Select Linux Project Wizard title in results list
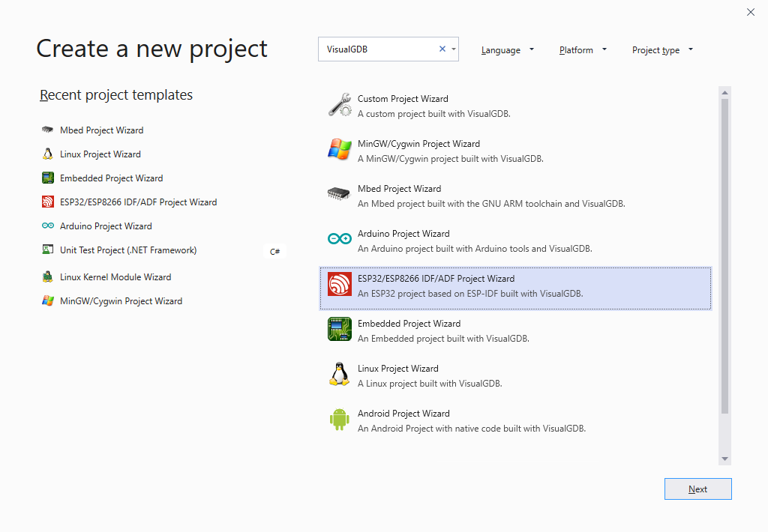The height and width of the screenshot is (532, 768). 397,369
